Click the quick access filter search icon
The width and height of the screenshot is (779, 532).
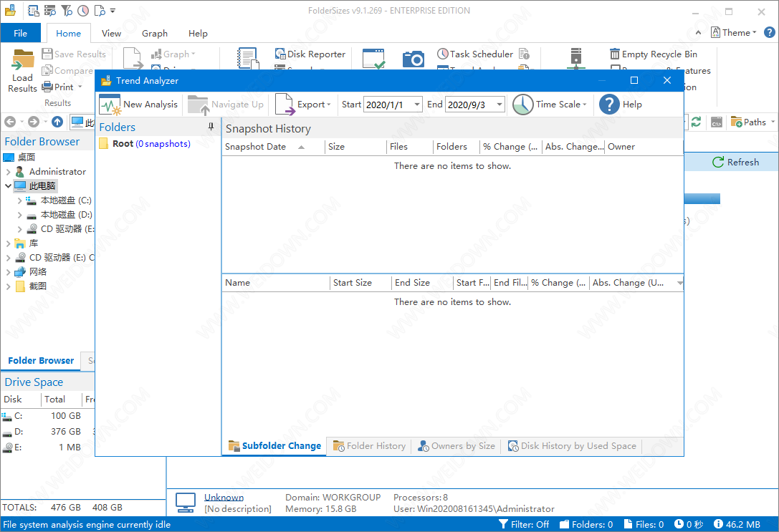pos(67,11)
